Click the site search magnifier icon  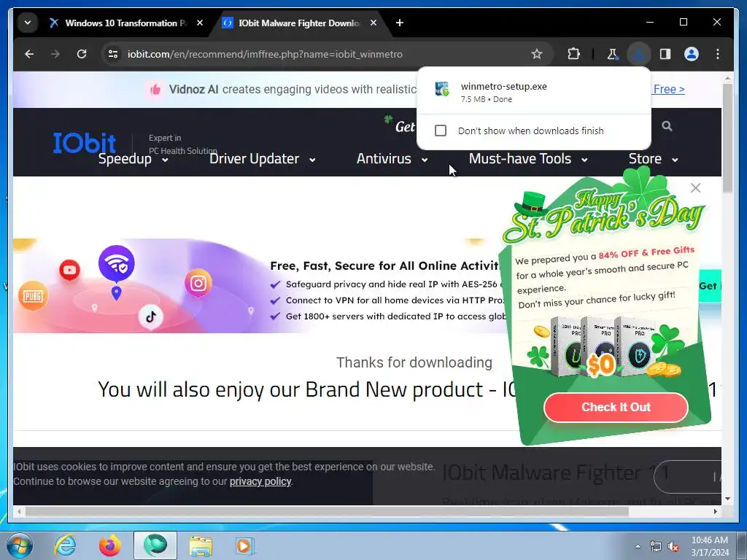[667, 126]
